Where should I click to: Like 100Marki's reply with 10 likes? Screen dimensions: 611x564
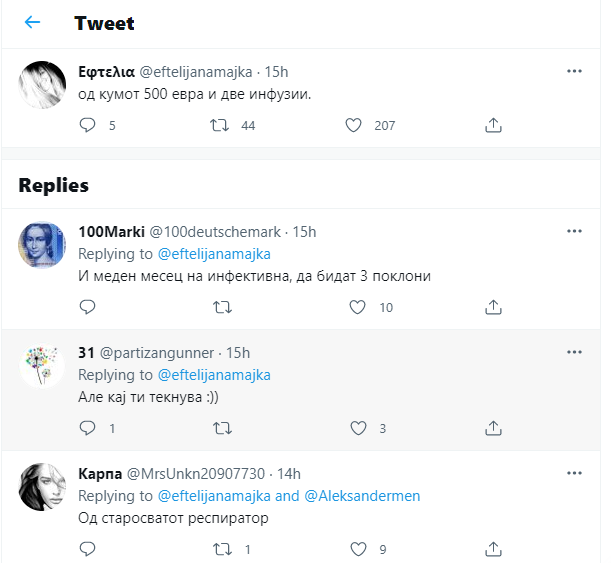[x=357, y=307]
